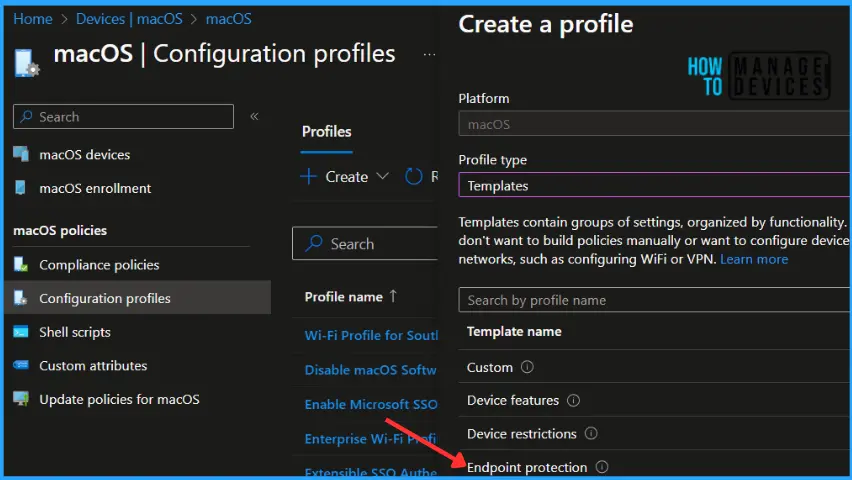Open the macOS devices icon in sidebar

[21, 154]
